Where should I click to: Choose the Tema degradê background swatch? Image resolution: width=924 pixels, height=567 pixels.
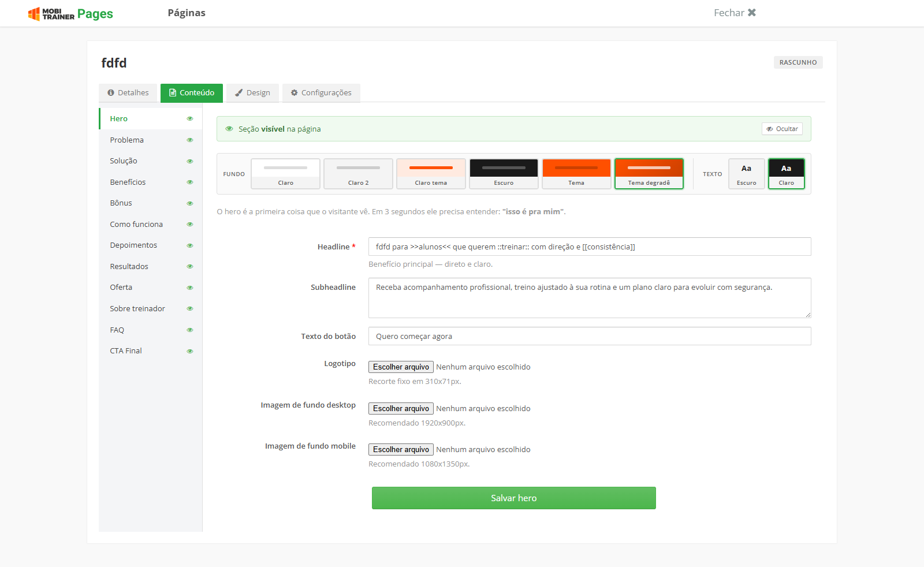[x=649, y=174]
